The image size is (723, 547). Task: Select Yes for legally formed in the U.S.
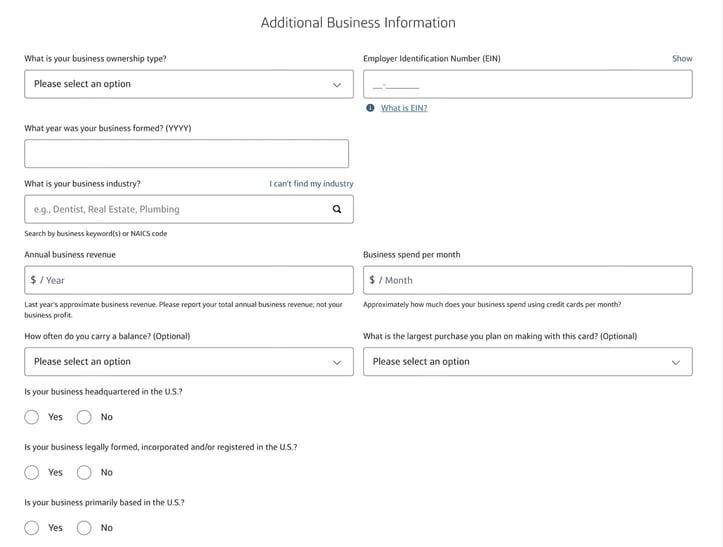pyautogui.click(x=32, y=472)
